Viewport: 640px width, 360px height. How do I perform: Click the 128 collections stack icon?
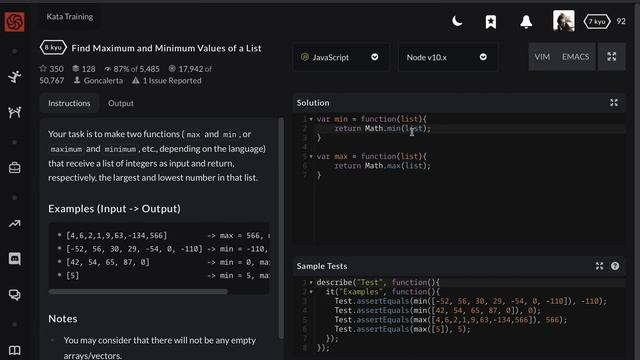(76, 68)
